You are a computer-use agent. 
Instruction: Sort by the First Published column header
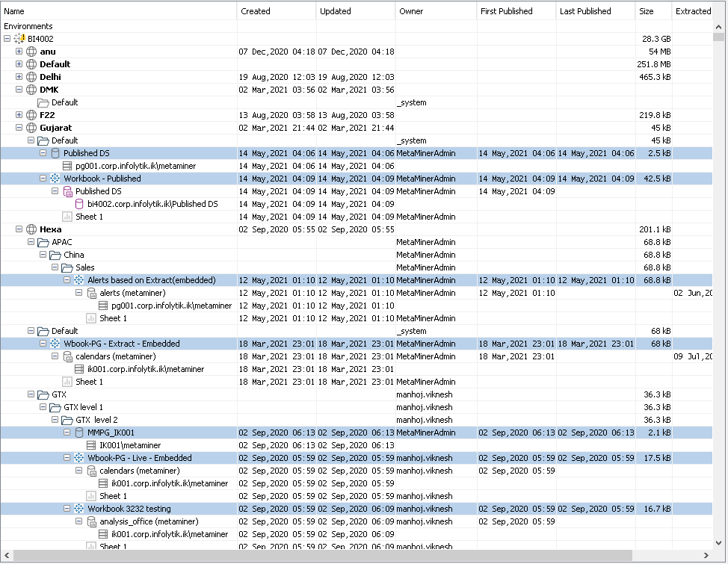click(516, 11)
